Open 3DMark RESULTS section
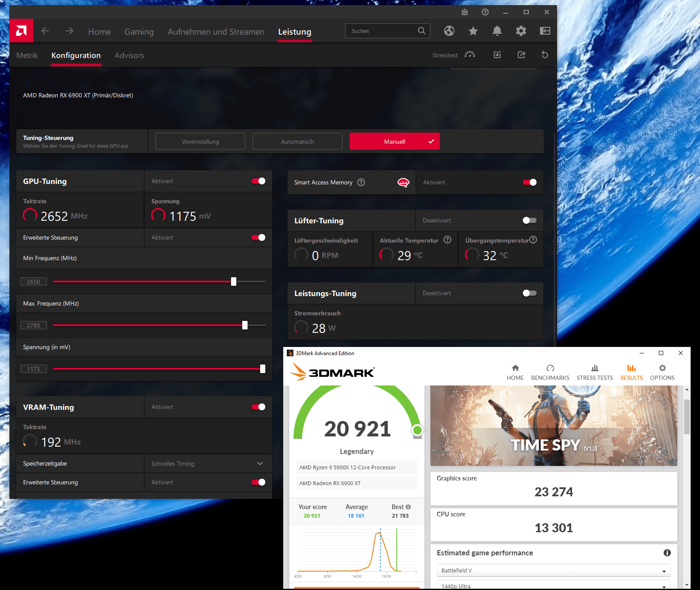700x590 pixels. coord(632,373)
